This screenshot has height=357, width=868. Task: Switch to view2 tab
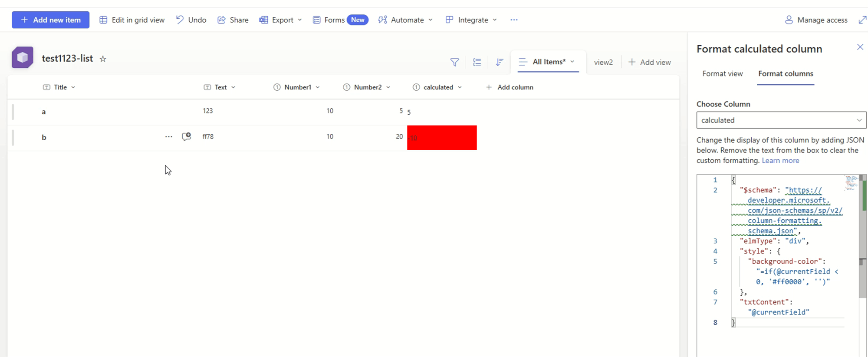(x=603, y=62)
